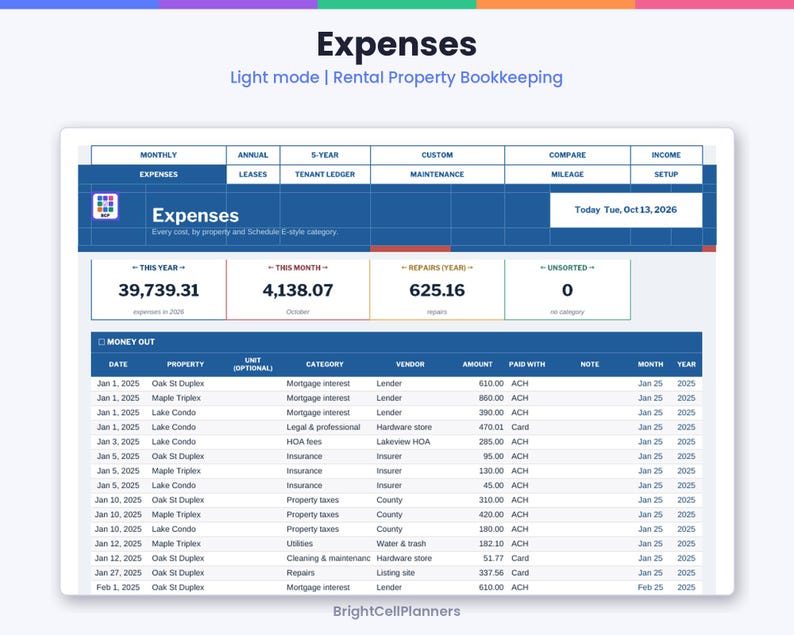Select the Water & trash vendor cell
This screenshot has height=635, width=794.
click(410, 543)
